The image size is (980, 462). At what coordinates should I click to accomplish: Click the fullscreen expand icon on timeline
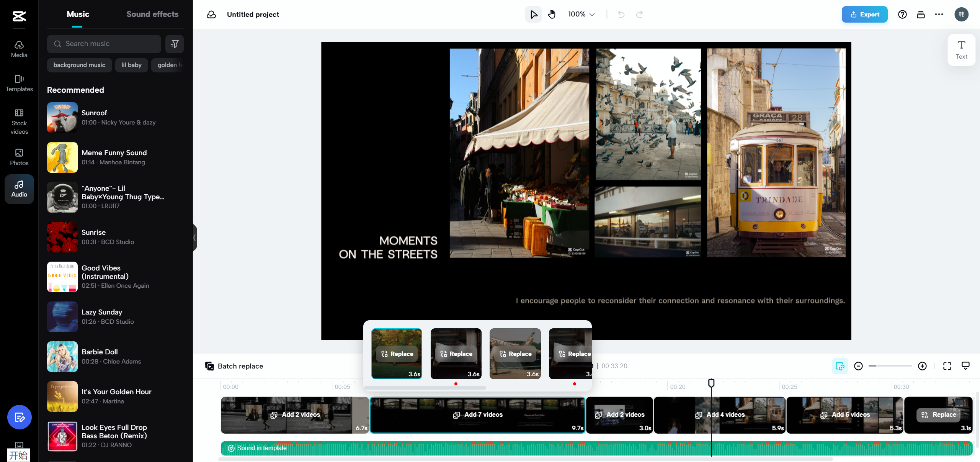(x=947, y=366)
